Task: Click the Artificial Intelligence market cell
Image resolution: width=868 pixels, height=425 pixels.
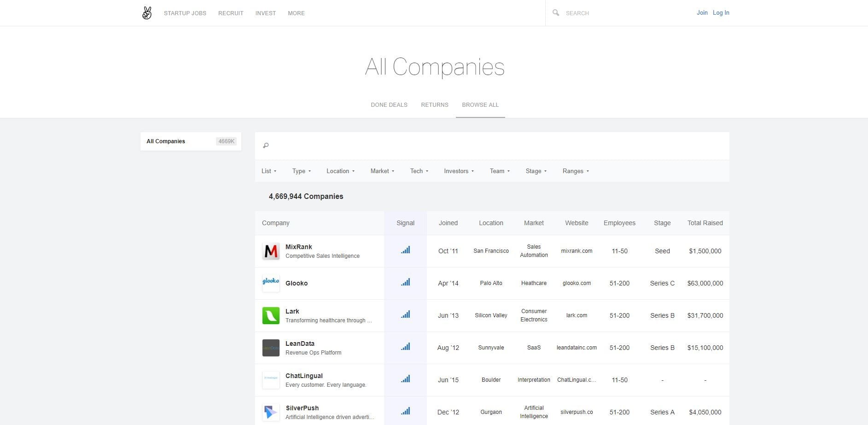Action: [x=534, y=412]
